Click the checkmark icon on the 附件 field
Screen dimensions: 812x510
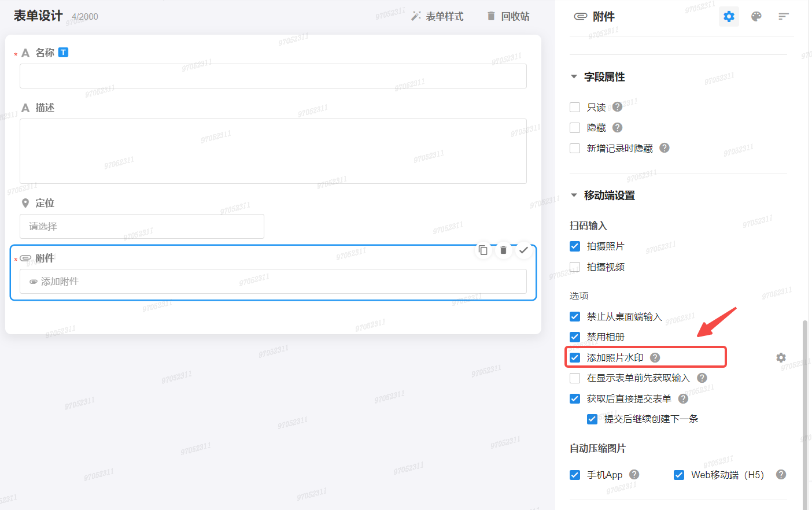pyautogui.click(x=523, y=250)
